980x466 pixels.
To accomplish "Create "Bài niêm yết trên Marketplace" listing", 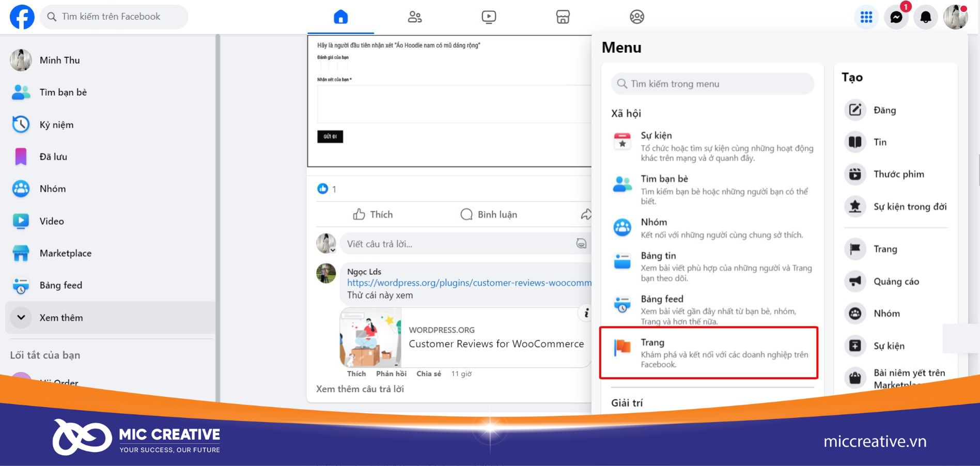I will point(896,379).
